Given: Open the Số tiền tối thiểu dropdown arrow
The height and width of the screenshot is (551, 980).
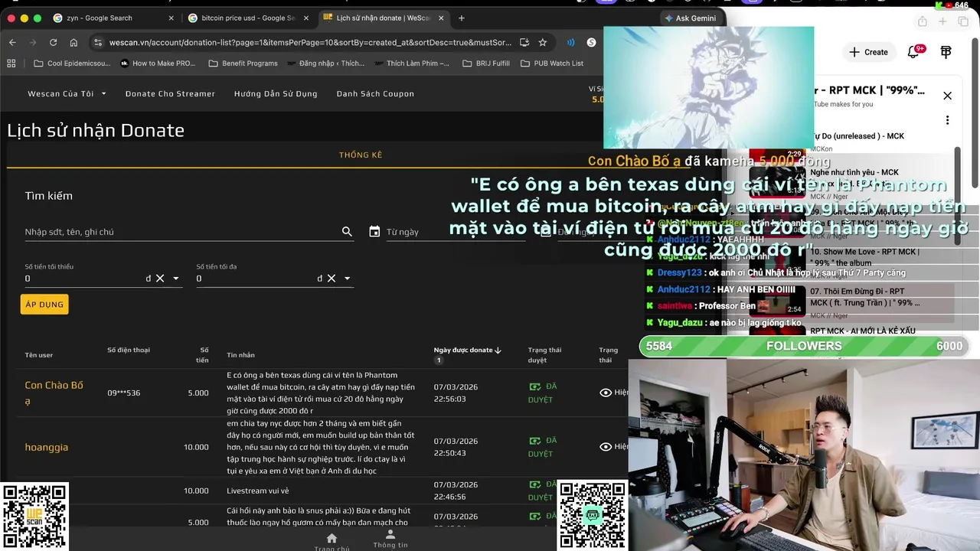Looking at the screenshot, I should click(x=176, y=279).
